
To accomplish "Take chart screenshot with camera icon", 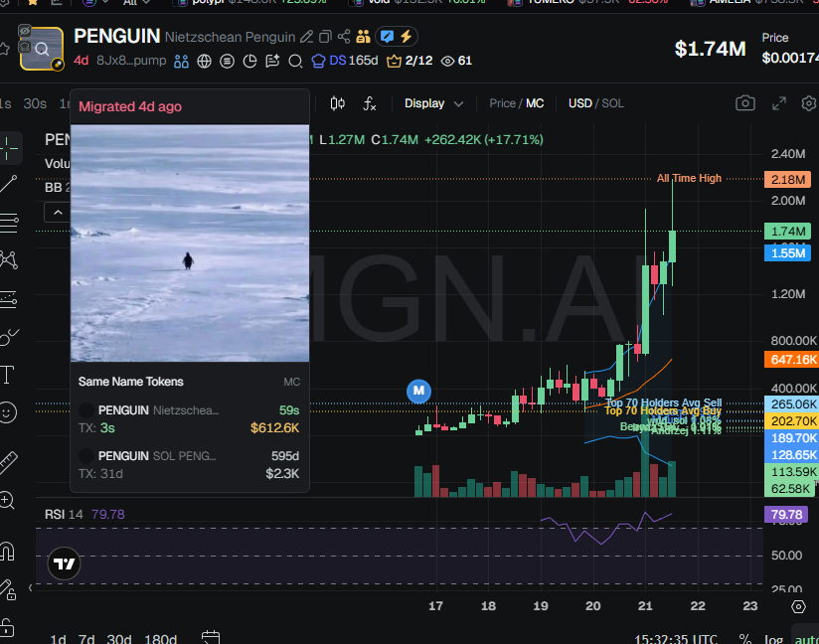I will (745, 103).
